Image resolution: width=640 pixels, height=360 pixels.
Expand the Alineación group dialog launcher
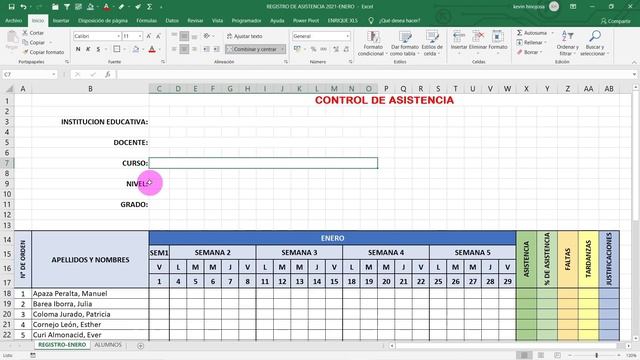[286, 62]
